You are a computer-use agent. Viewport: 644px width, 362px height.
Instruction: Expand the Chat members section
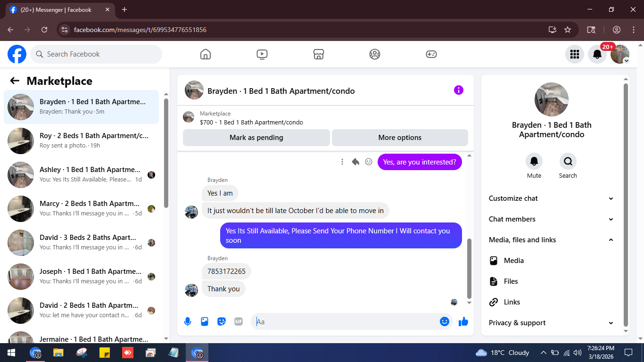pyautogui.click(x=552, y=219)
